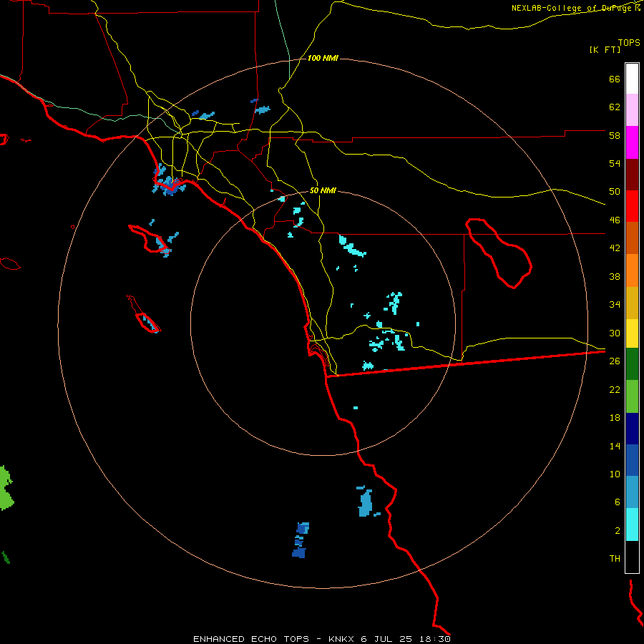This screenshot has height=644, width=644.
Task: Click the Enhanced Echo Tops KNKX caption
Action: tap(322, 639)
